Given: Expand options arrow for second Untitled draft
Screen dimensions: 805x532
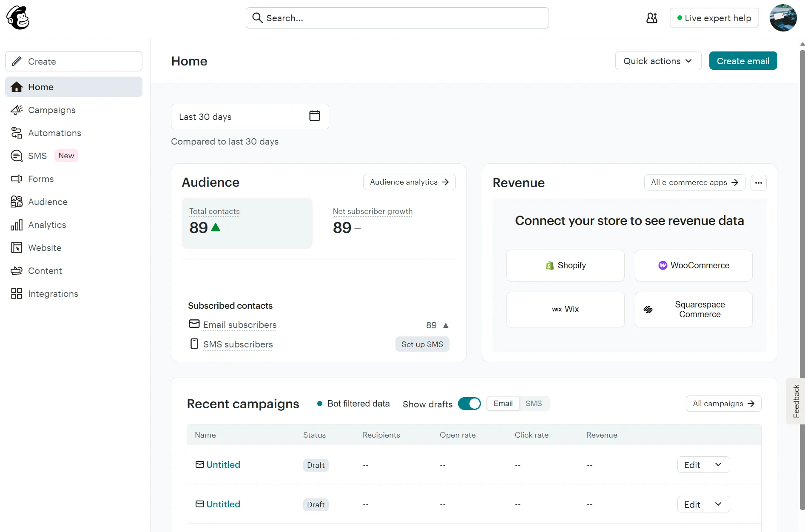Looking at the screenshot, I should point(718,504).
